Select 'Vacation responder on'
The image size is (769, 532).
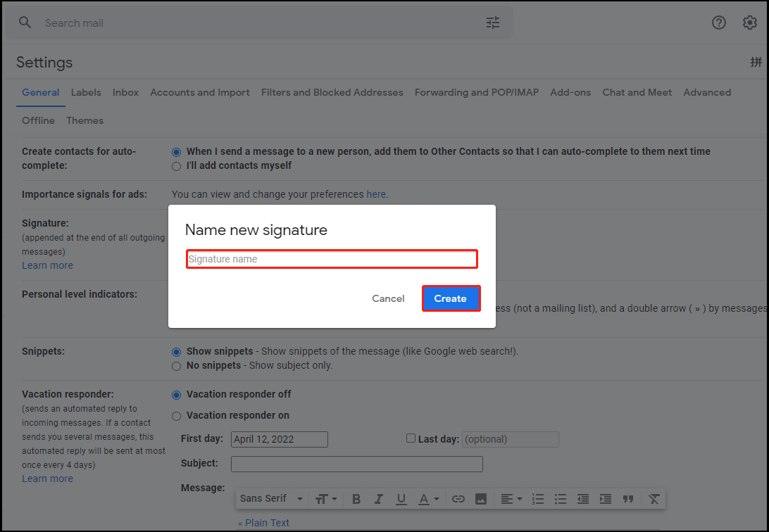coord(177,417)
